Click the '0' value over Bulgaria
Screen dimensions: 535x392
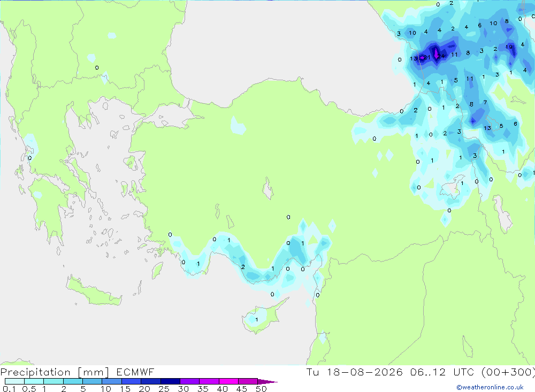click(x=97, y=67)
